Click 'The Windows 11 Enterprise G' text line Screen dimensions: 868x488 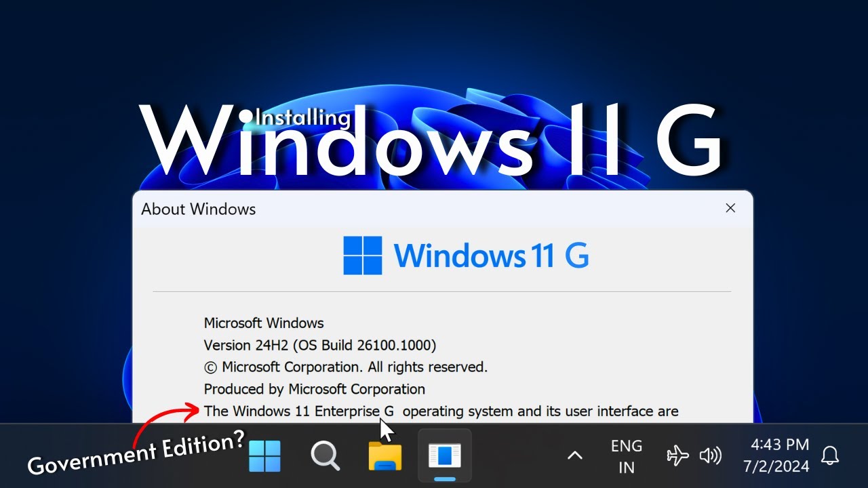(441, 411)
